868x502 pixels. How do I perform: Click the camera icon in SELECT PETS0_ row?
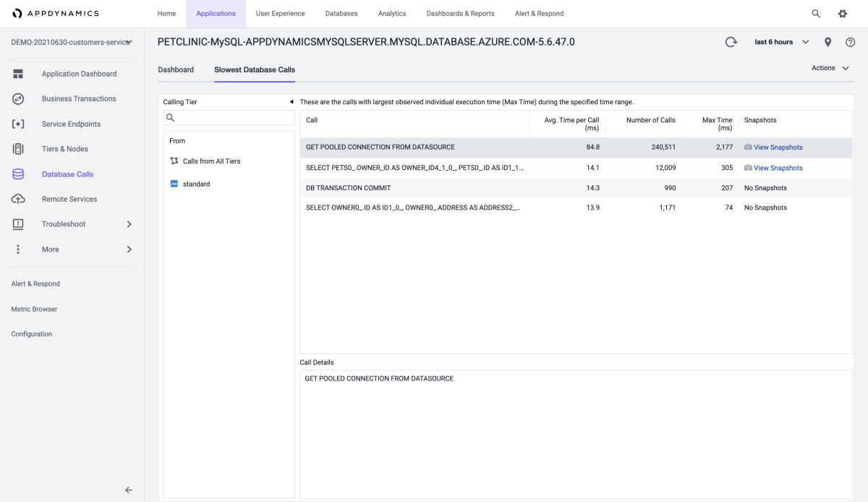coord(748,168)
